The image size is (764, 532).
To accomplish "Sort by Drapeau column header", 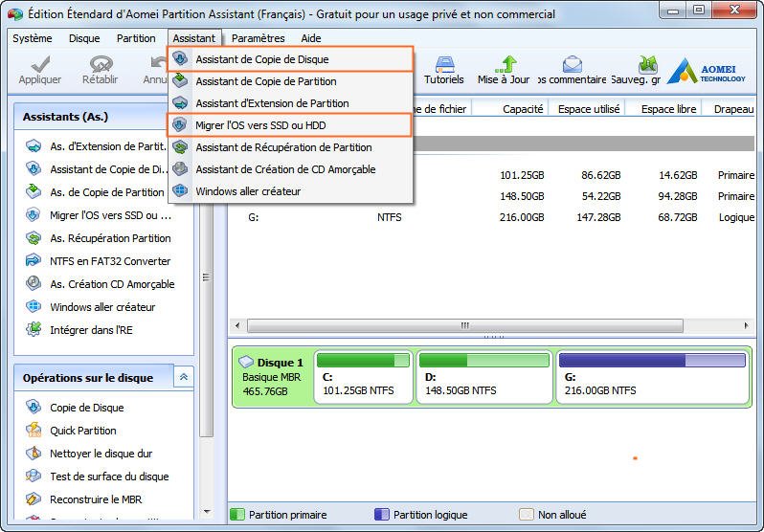I will point(730,109).
